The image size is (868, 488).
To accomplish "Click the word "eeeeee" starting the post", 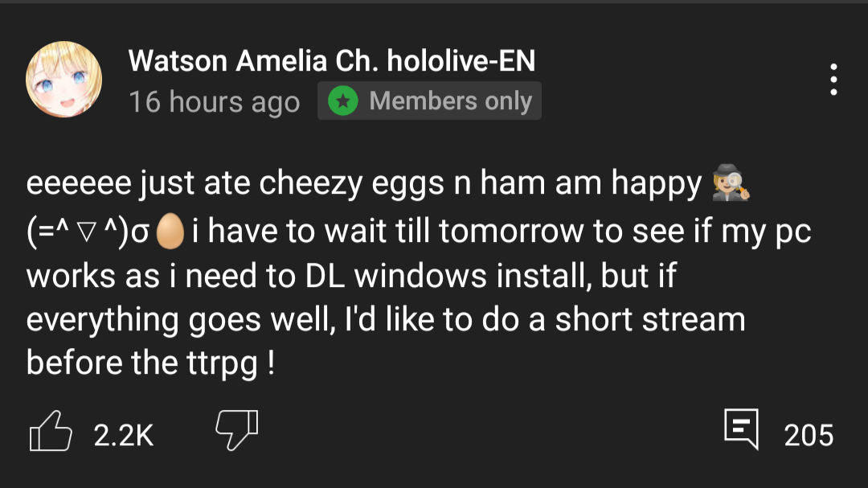I will pyautogui.click(x=79, y=185).
